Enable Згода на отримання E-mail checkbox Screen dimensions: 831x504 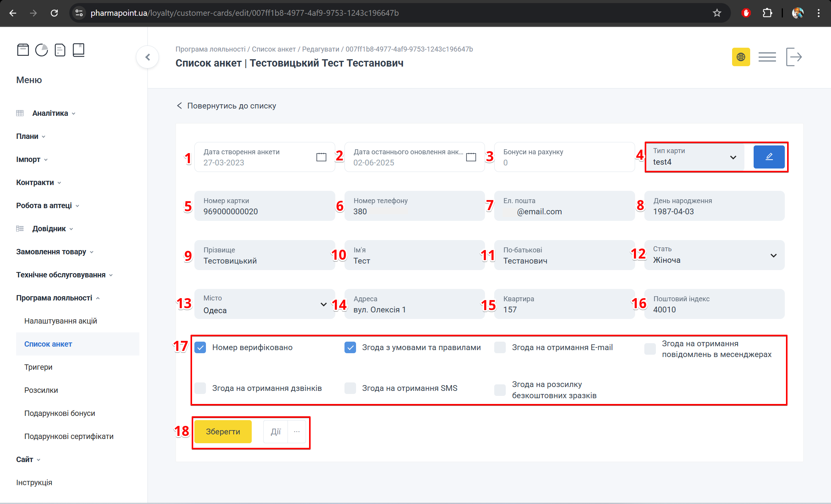click(500, 347)
